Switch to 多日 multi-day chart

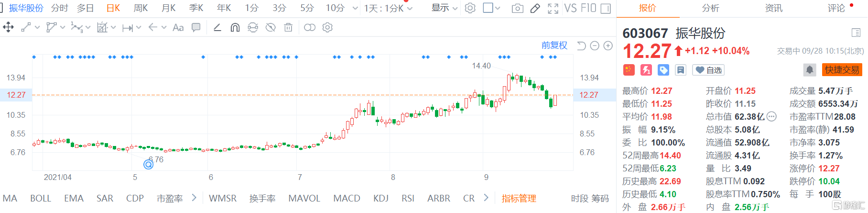[86, 8]
